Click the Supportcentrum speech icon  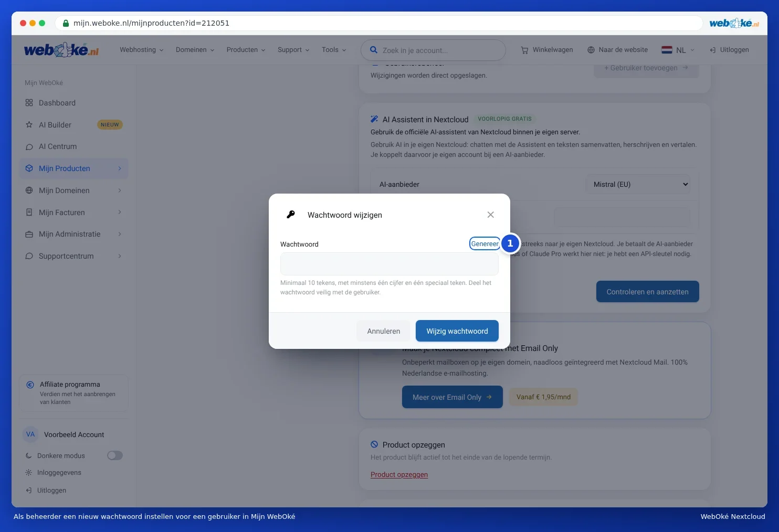(x=29, y=256)
